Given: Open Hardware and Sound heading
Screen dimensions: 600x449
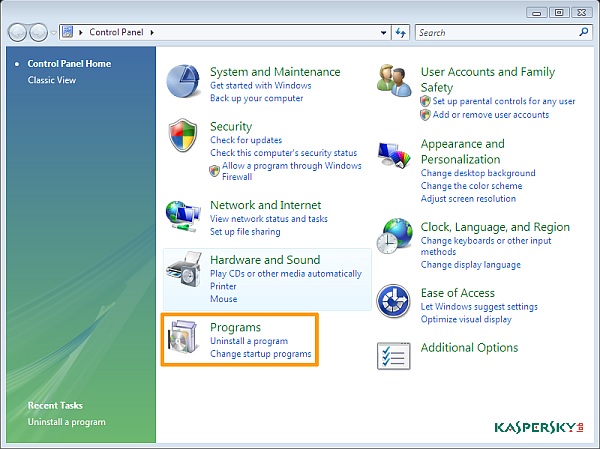Looking at the screenshot, I should [x=265, y=260].
